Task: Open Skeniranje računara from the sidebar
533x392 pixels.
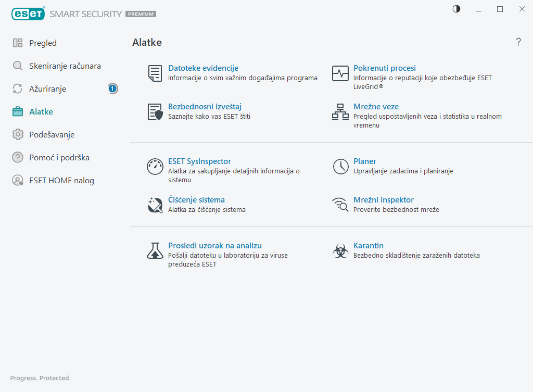Action: (x=65, y=66)
